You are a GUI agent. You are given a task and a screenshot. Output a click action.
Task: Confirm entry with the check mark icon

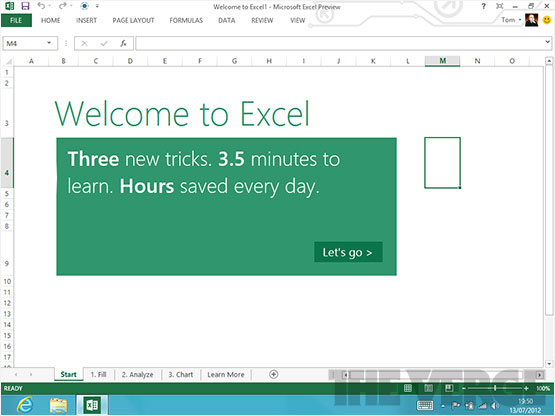tap(104, 44)
